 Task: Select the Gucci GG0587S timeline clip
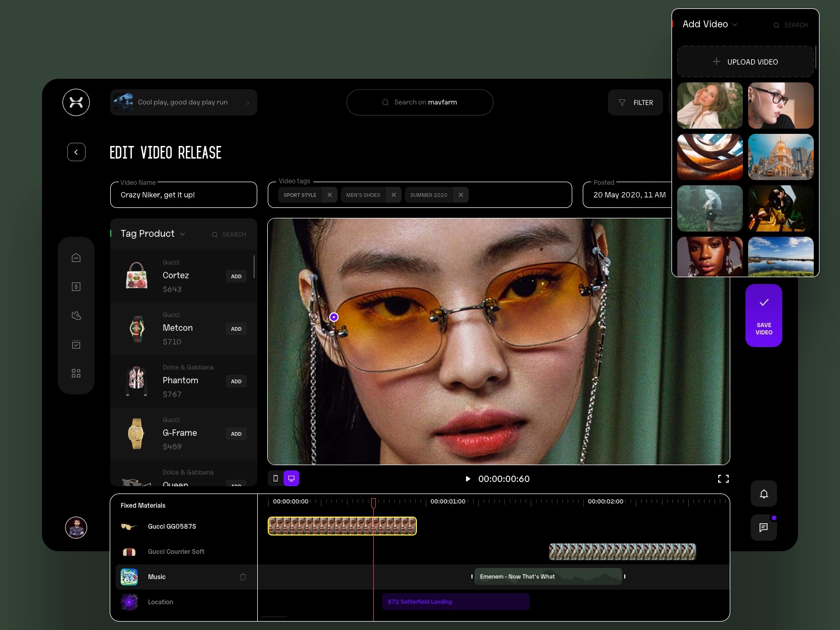[342, 526]
